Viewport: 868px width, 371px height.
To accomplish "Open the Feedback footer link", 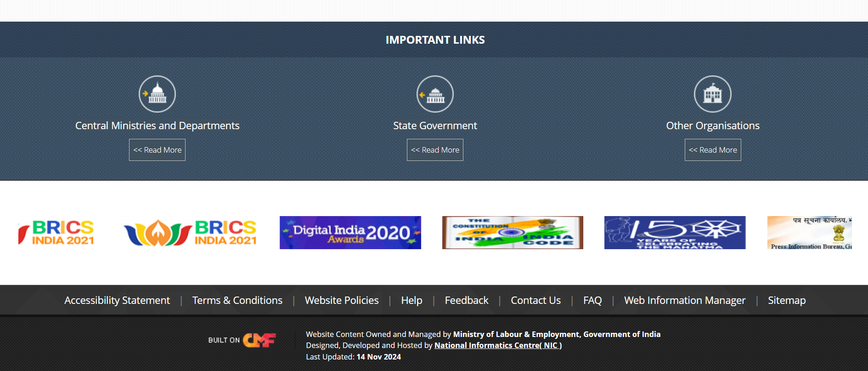I will tap(467, 300).
